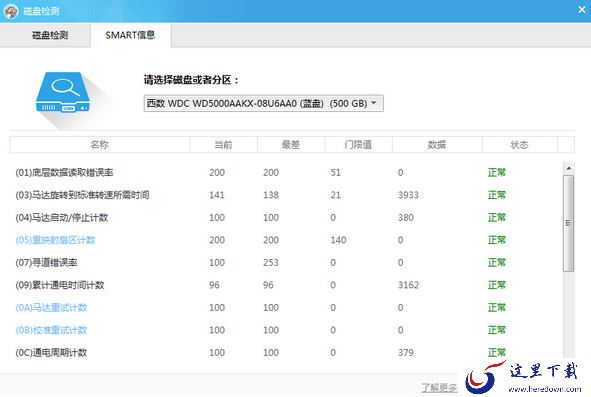Select row (09)累计通电时间计数
591x397 pixels.
(x=286, y=285)
